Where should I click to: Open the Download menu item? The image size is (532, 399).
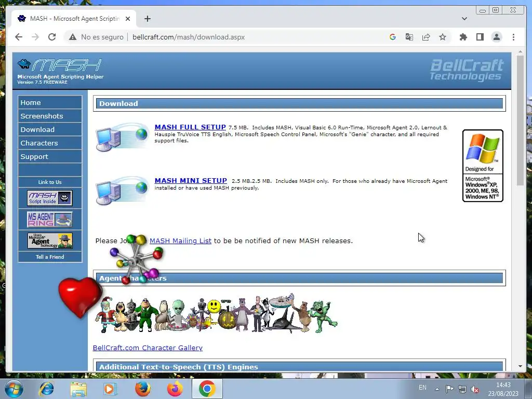(50, 129)
